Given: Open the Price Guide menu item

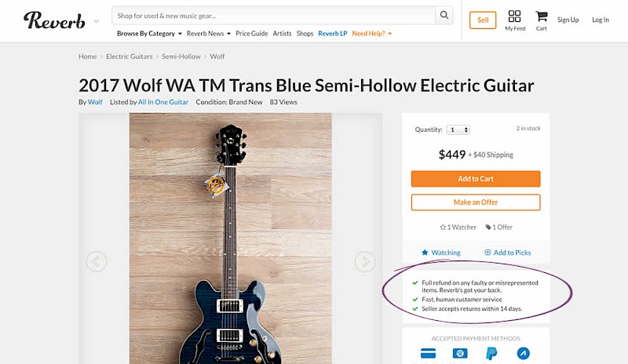Looking at the screenshot, I should click(251, 34).
